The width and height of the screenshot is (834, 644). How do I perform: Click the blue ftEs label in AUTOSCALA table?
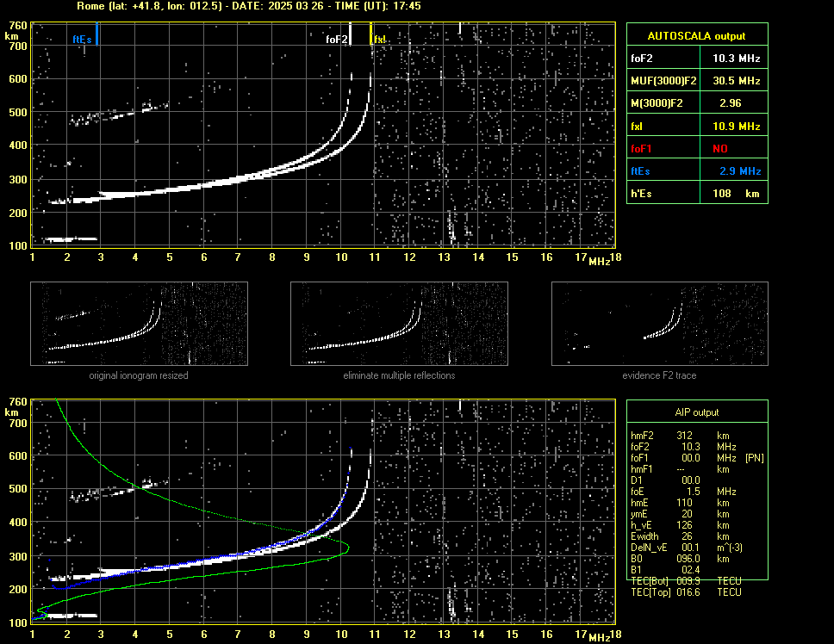(640, 171)
